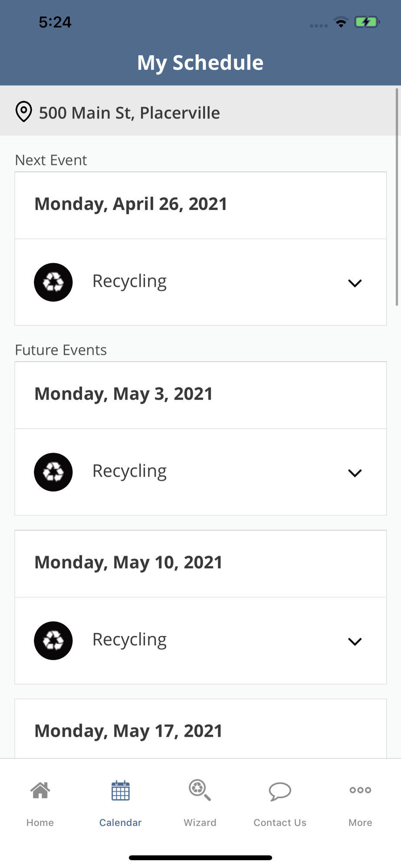
Task: Click the vertical scrollbar
Action: coord(397,197)
